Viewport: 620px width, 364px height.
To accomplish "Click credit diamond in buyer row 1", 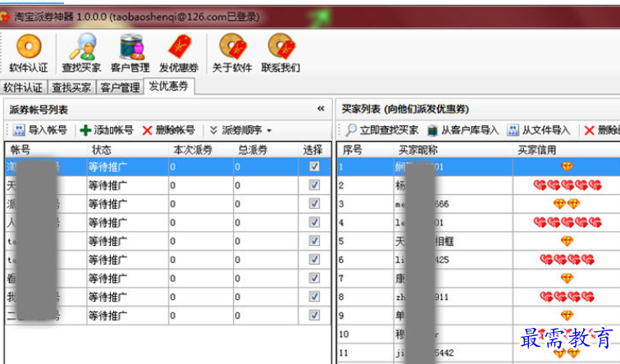I will (567, 166).
